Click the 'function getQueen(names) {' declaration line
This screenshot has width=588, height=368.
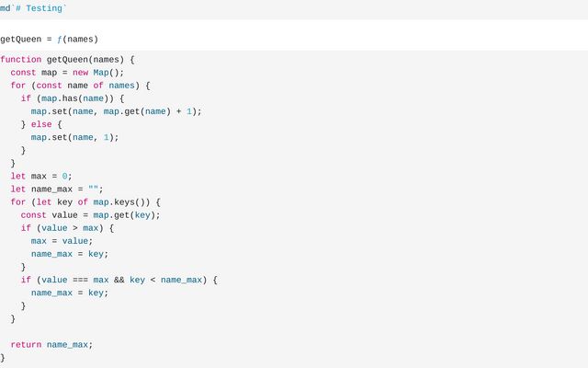pos(68,60)
